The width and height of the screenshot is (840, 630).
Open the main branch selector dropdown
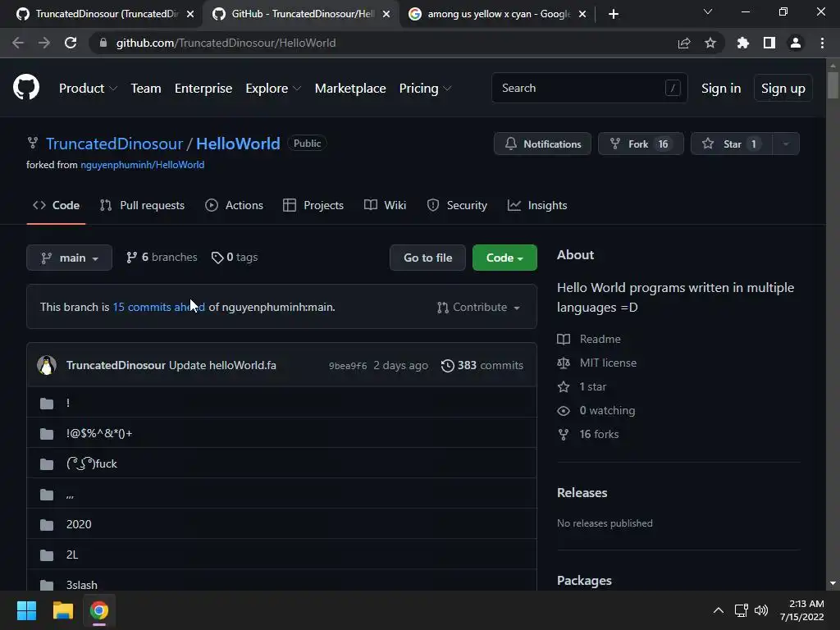click(69, 258)
